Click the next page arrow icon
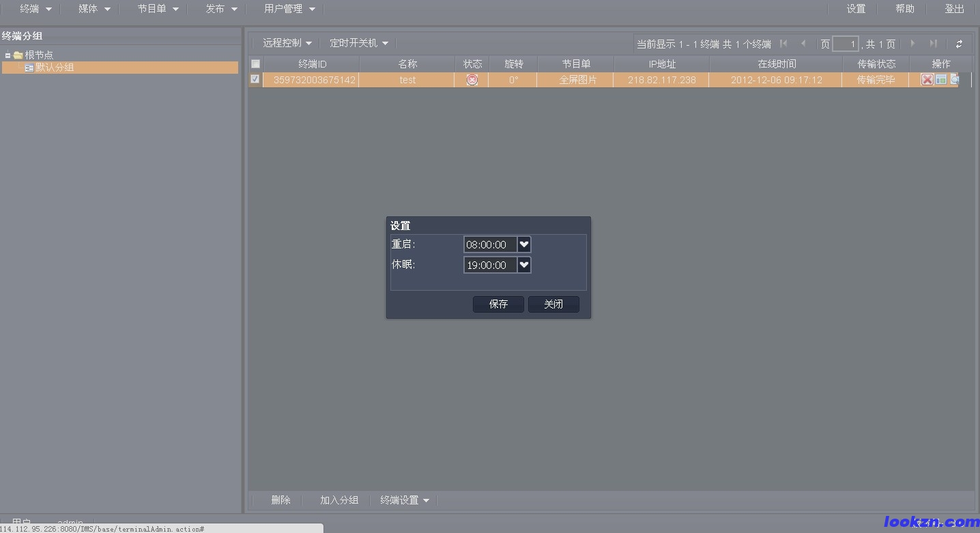This screenshot has width=980, height=533. (x=913, y=43)
